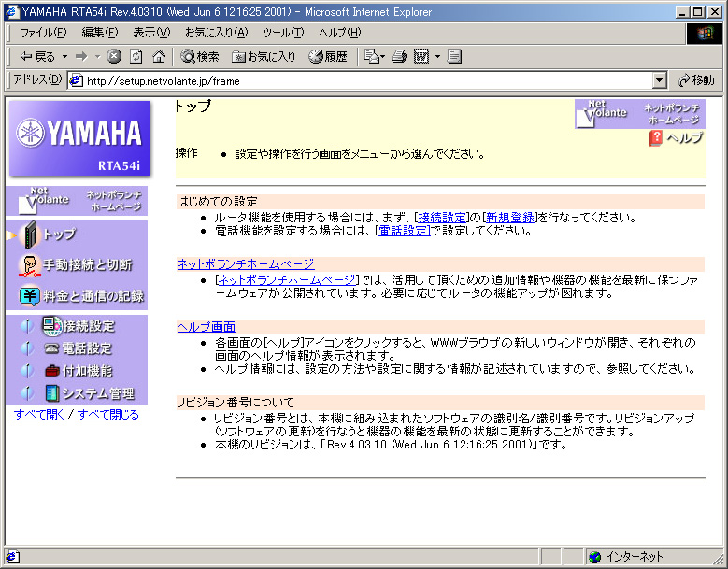Open the address bar URL dropdown
Screen dimensions: 728x569
click(x=660, y=81)
